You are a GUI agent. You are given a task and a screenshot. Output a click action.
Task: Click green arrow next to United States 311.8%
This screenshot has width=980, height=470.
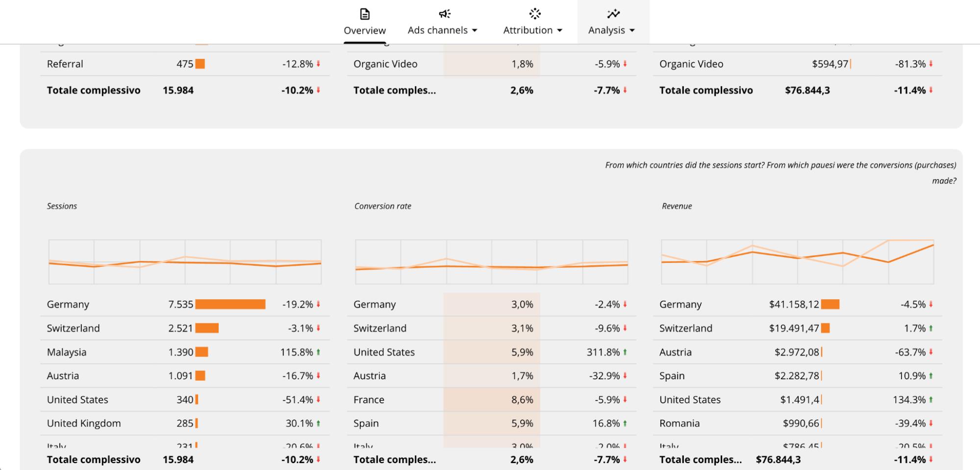pos(625,352)
